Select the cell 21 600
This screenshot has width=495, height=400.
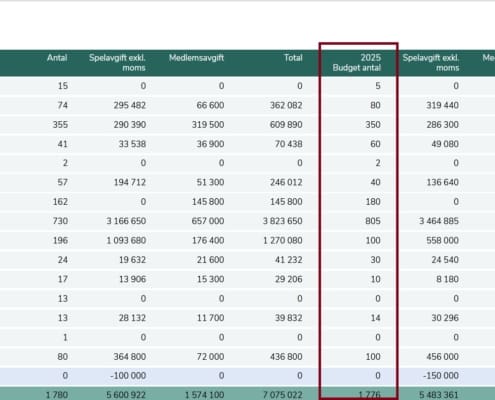pyautogui.click(x=210, y=260)
